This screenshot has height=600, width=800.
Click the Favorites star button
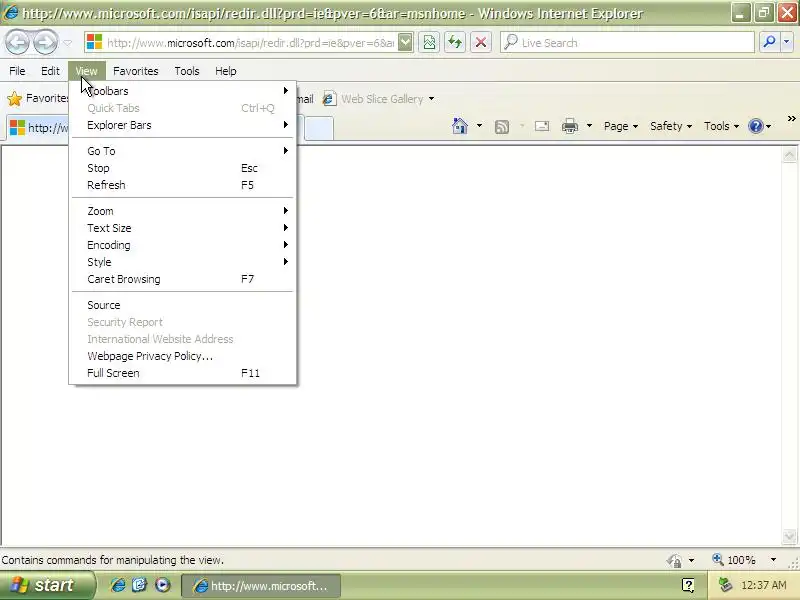tap(37, 98)
